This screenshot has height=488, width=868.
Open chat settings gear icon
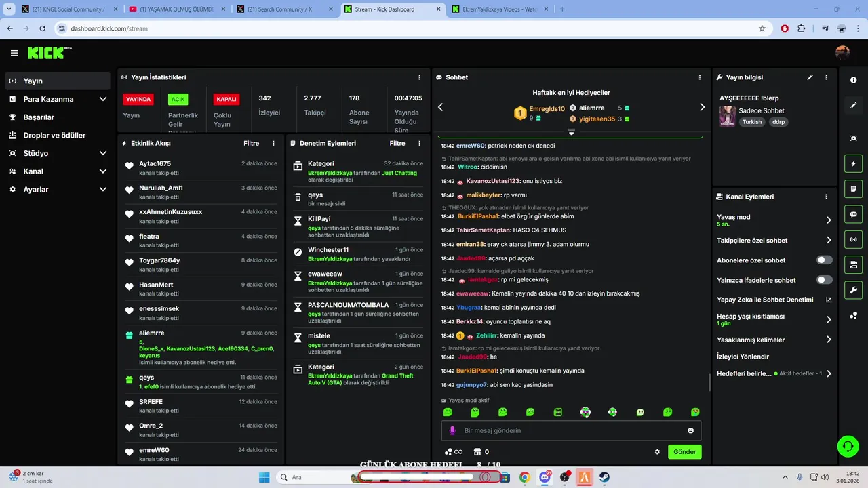click(x=657, y=452)
